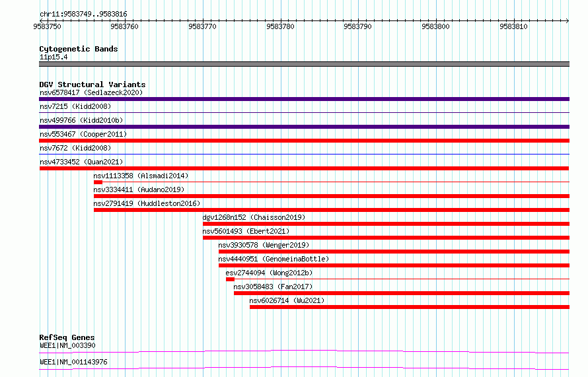Image resolution: width=588 pixels, height=377 pixels.
Task: Click nsv4440951 (GenomeinaBottle) label
Action: (x=274, y=259)
